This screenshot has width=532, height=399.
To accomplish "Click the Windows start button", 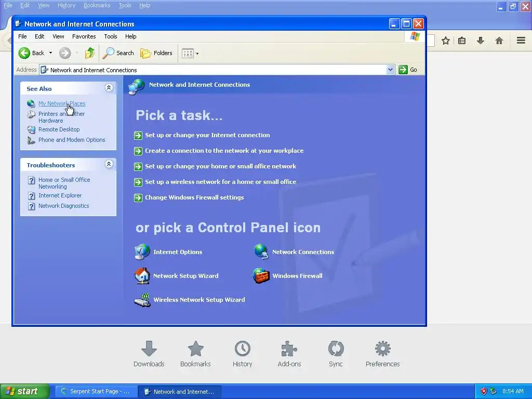I will (25, 392).
